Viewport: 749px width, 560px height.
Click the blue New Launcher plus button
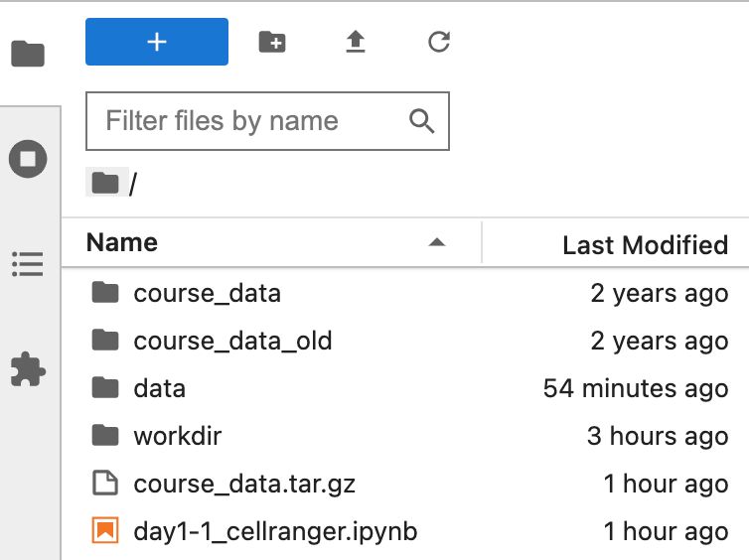tap(157, 42)
